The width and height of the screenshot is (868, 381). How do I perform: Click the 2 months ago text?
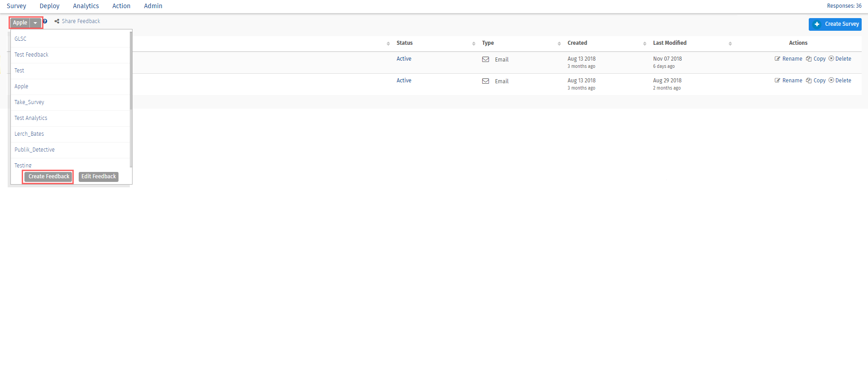coord(667,88)
